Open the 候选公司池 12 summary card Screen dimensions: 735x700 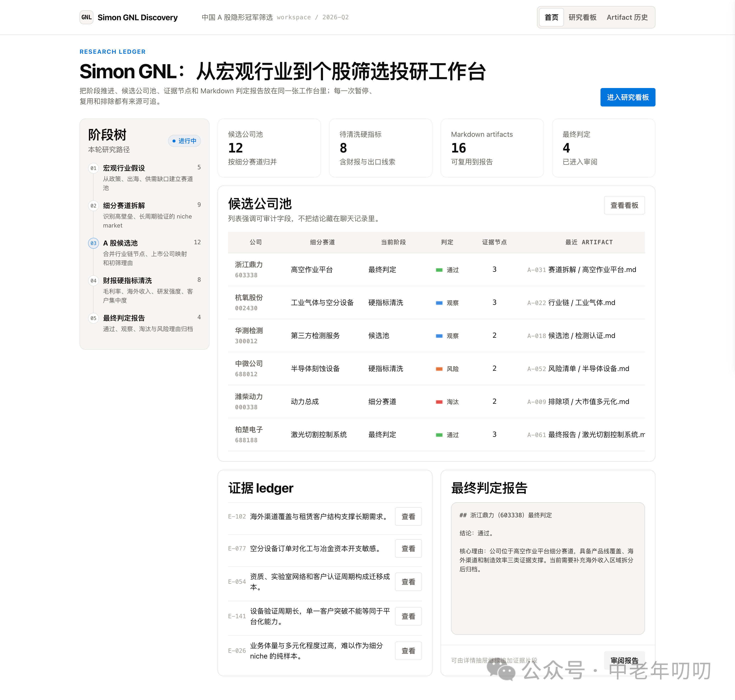(x=269, y=148)
